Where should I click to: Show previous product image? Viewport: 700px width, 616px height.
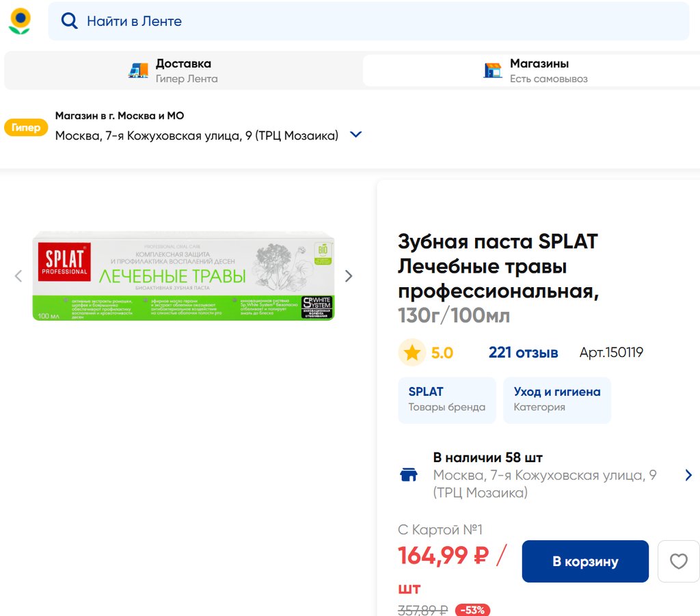coord(18,276)
